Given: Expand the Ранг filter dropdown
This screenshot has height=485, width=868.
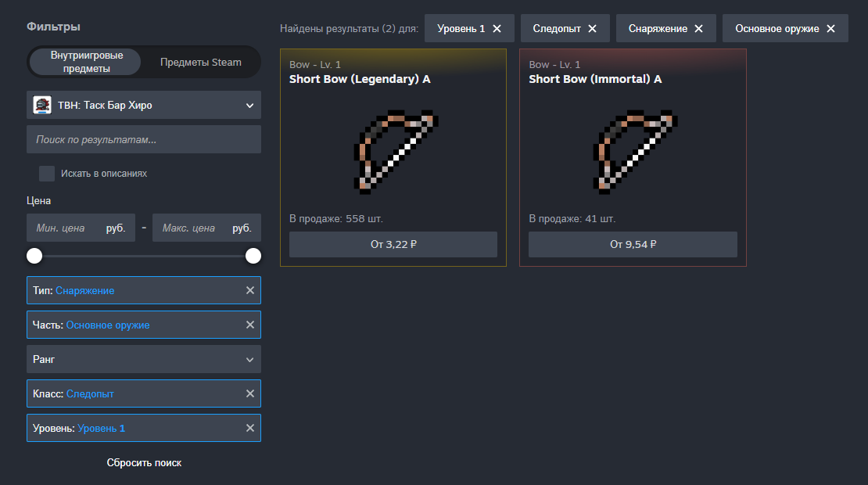Looking at the screenshot, I should tap(143, 359).
